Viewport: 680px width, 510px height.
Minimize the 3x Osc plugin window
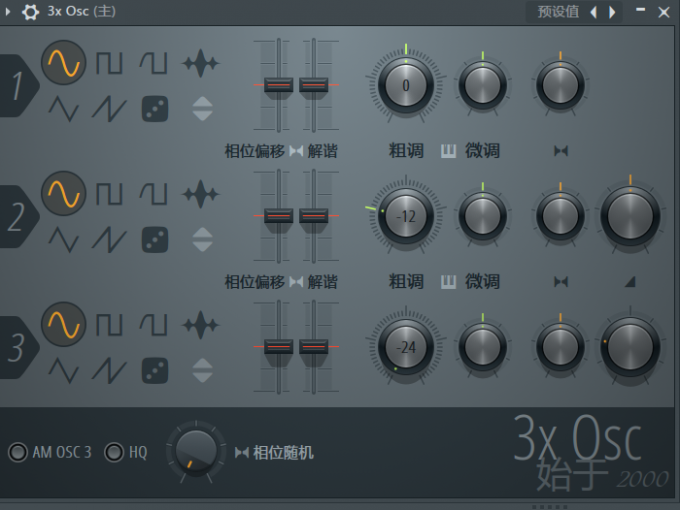tap(640, 10)
